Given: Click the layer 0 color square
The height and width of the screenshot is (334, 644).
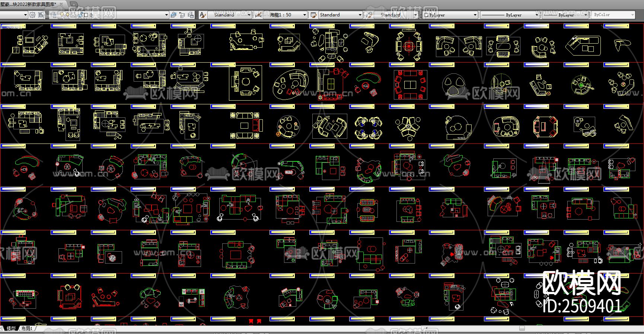Looking at the screenshot, I should [86, 15].
